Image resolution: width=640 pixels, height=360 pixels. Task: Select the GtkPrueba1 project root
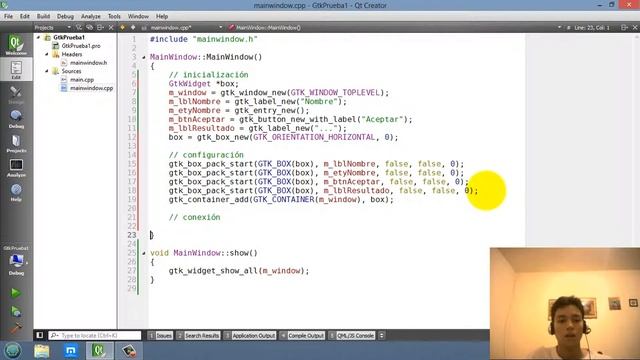pos(69,37)
